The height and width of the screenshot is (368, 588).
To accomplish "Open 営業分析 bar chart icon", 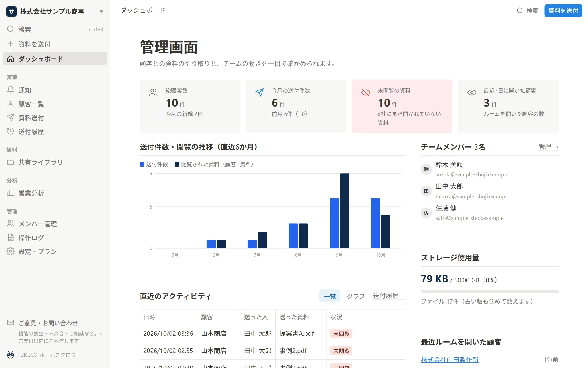I will [11, 193].
